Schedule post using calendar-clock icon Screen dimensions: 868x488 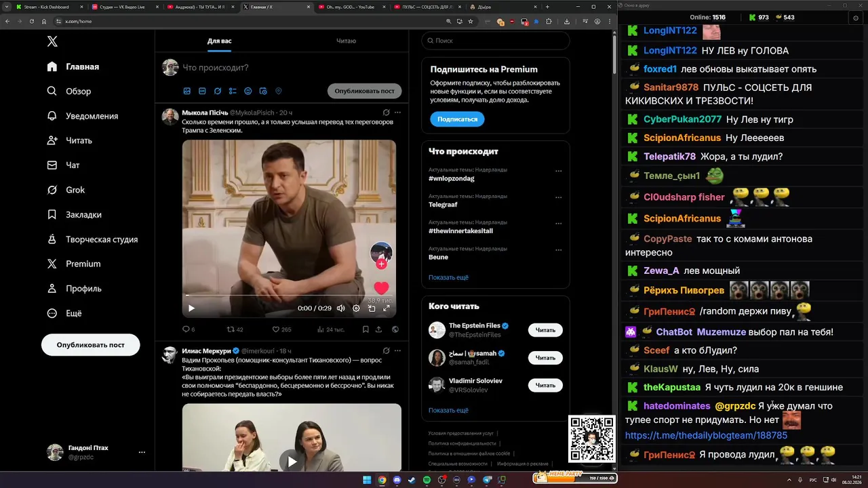pos(263,91)
